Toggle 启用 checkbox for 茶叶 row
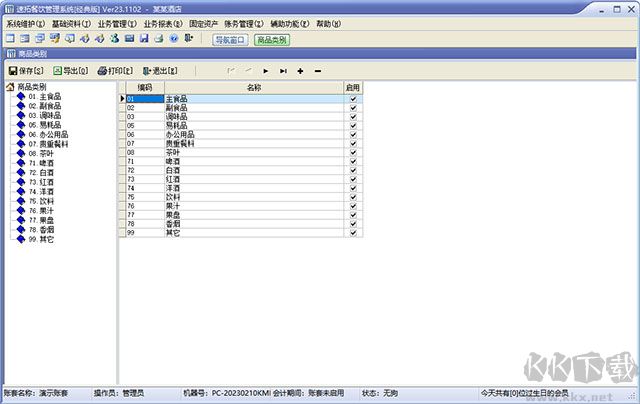 (x=353, y=152)
